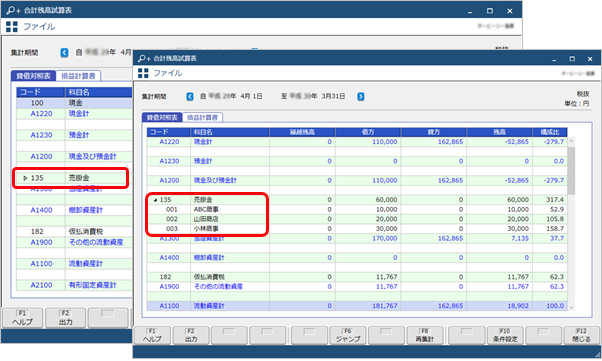The height and width of the screenshot is (361, 602).
Task: Select A1200 現金及び預金計 row in front window
Action: (357, 180)
